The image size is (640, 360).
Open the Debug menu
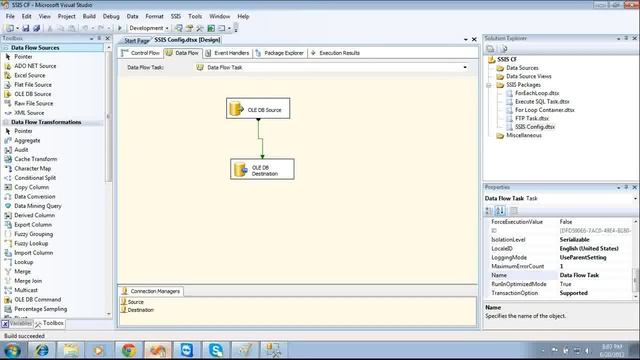[x=111, y=16]
